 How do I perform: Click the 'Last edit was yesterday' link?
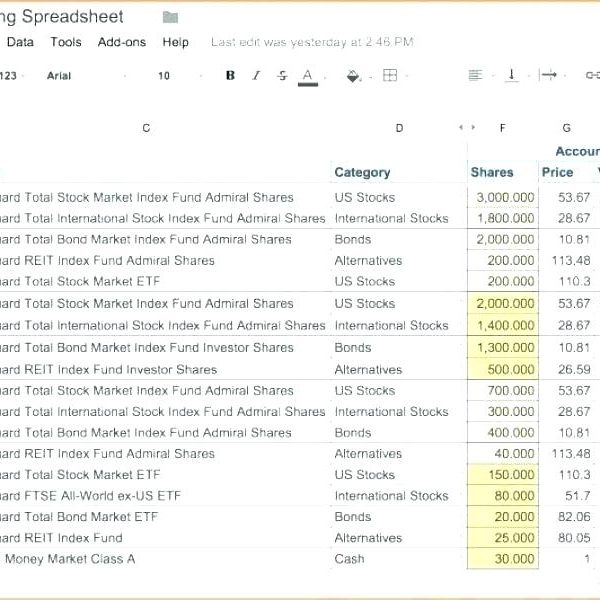(x=312, y=42)
